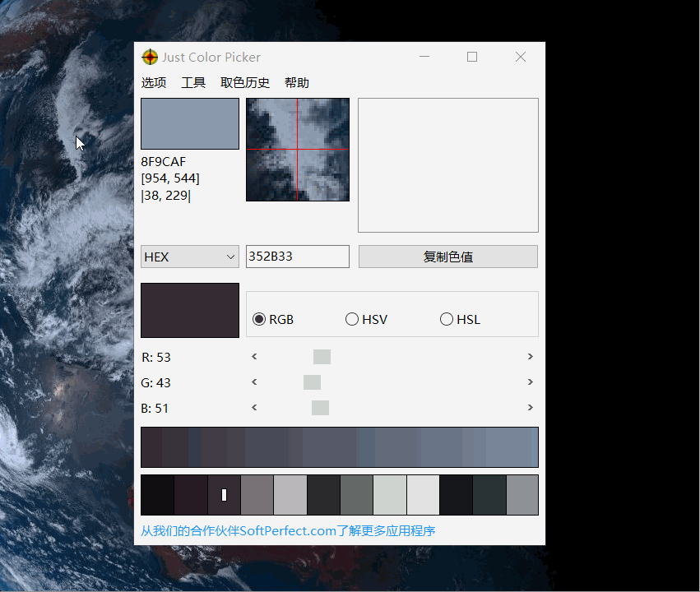Click the magnifier preview showing the zoomed screen

[297, 150]
